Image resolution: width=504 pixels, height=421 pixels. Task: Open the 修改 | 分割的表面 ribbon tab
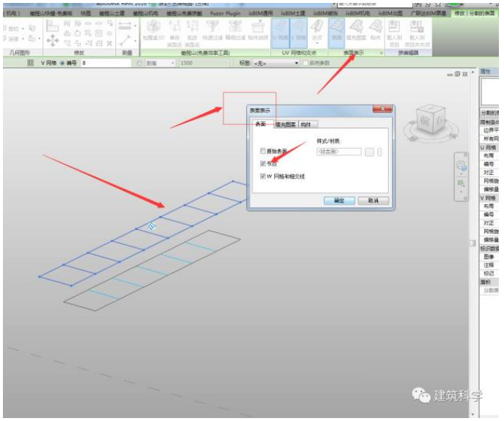474,13
